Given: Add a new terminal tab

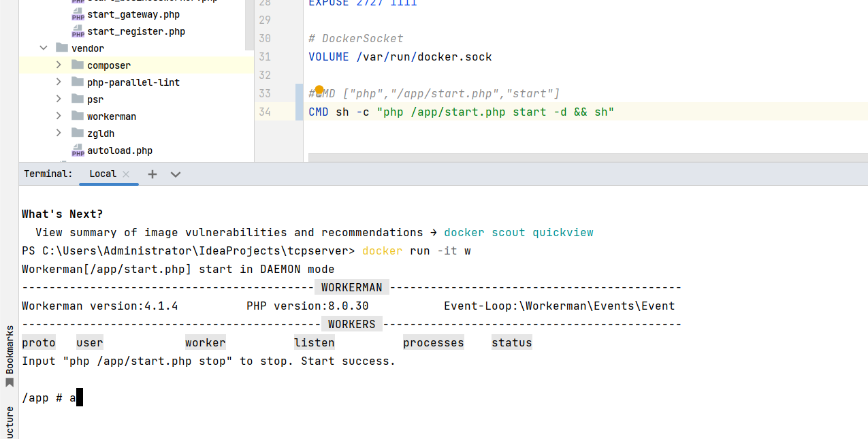Looking at the screenshot, I should coord(152,174).
